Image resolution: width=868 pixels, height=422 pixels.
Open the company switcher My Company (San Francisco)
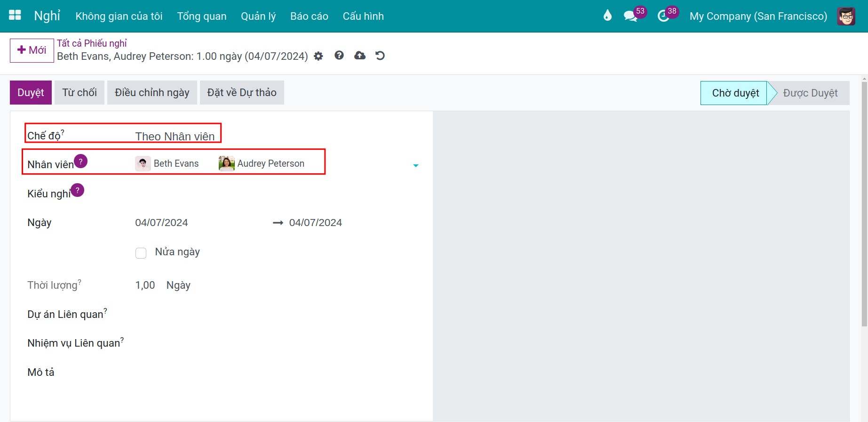pyautogui.click(x=758, y=16)
